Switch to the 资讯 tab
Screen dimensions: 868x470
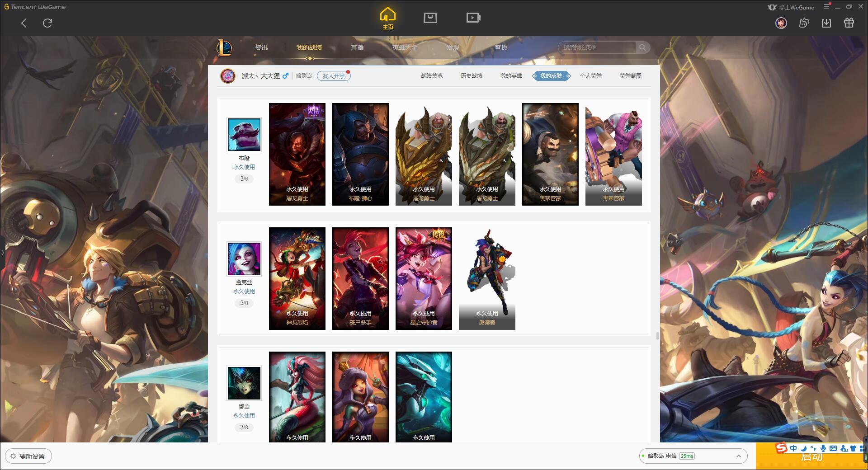(x=261, y=47)
